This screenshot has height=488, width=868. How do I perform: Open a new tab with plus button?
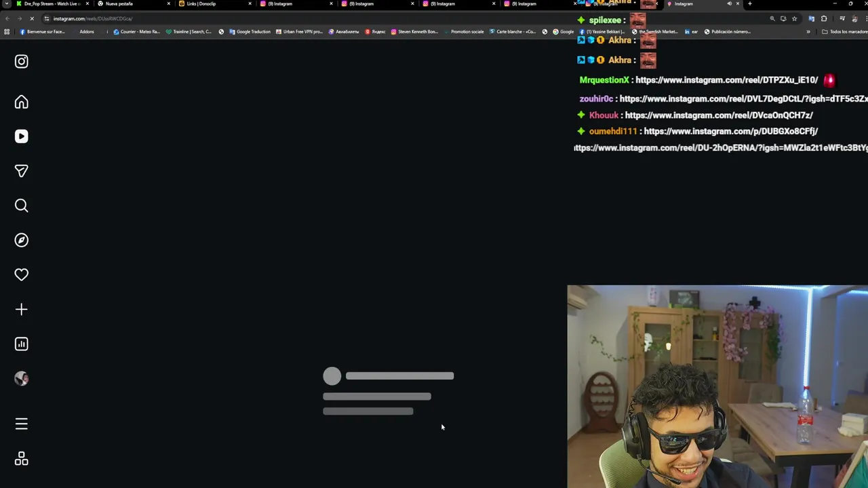click(749, 3)
